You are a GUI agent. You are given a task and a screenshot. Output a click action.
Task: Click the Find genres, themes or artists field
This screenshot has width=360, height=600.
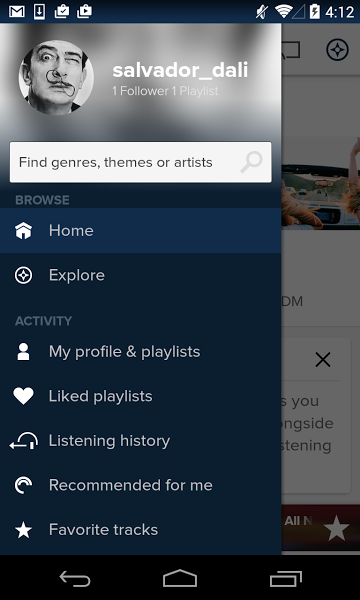[x=141, y=162]
